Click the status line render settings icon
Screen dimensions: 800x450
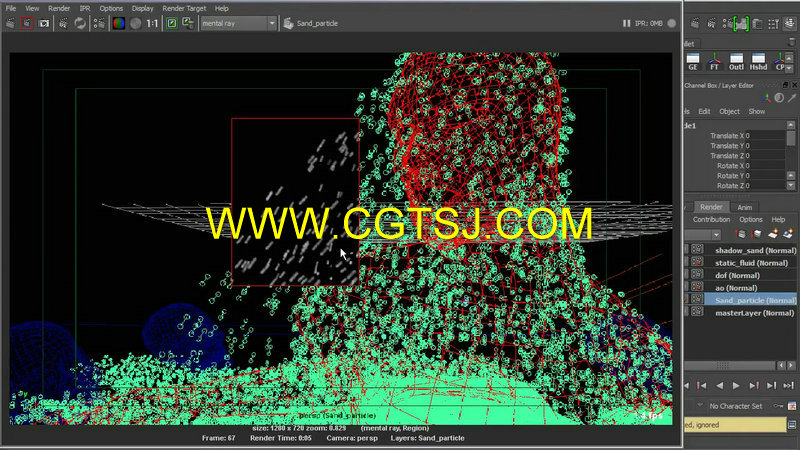point(728,23)
